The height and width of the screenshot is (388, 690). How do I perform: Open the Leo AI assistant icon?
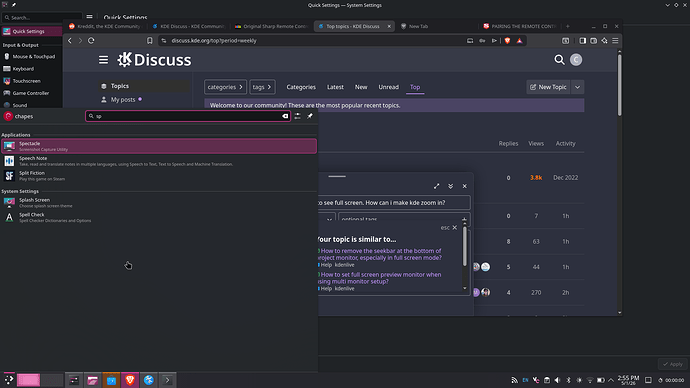click(x=604, y=40)
